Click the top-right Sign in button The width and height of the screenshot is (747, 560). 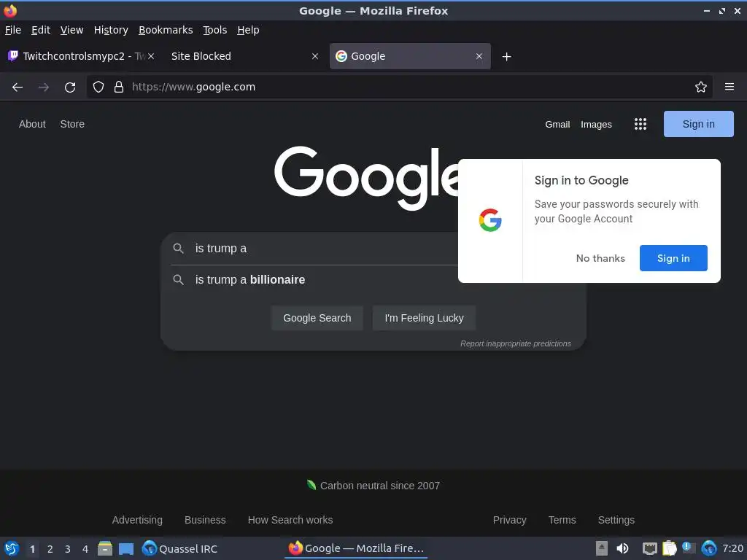(698, 124)
